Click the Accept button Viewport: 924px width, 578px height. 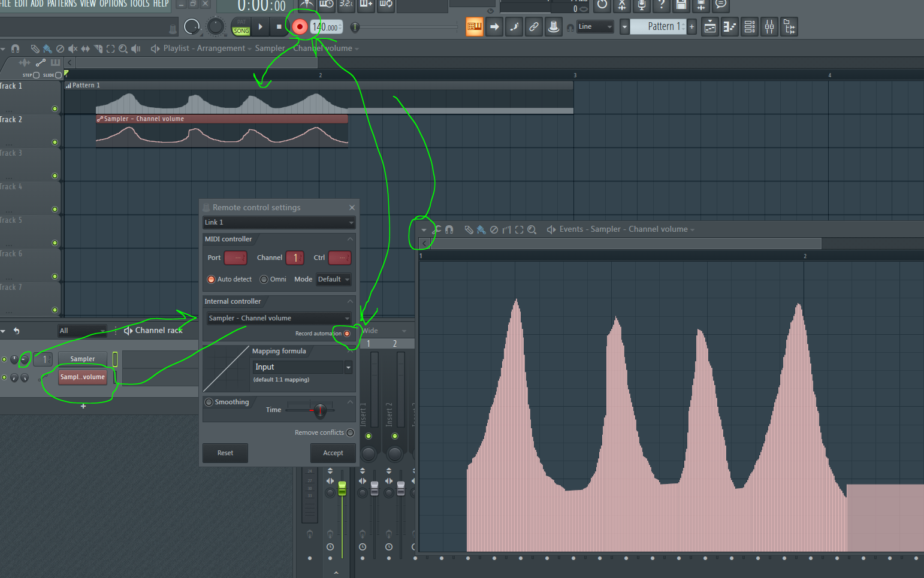333,453
